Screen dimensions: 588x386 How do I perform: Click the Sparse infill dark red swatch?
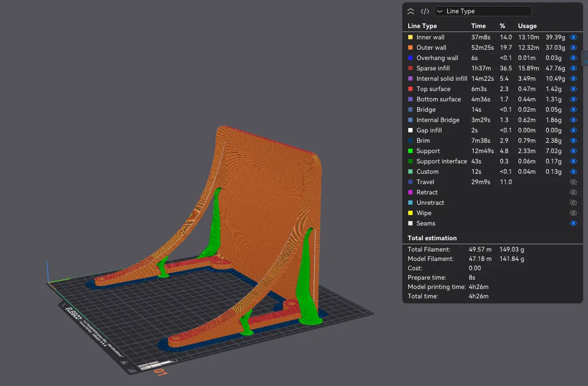[x=410, y=68]
